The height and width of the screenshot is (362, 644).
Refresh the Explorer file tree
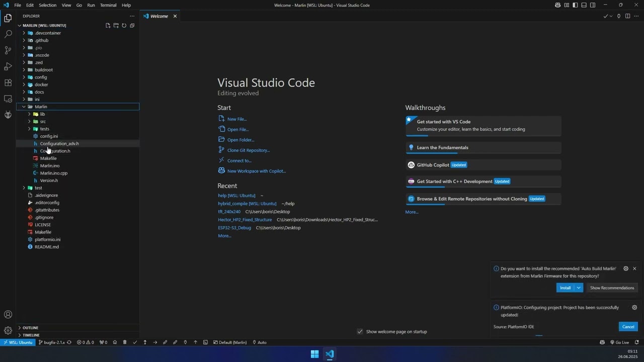coord(124,25)
